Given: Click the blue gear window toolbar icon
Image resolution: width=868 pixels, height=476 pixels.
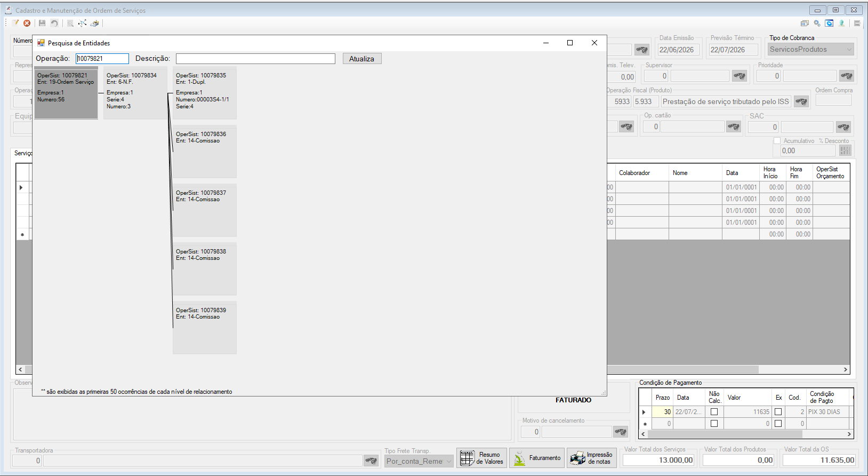Looking at the screenshot, I should [829, 23].
